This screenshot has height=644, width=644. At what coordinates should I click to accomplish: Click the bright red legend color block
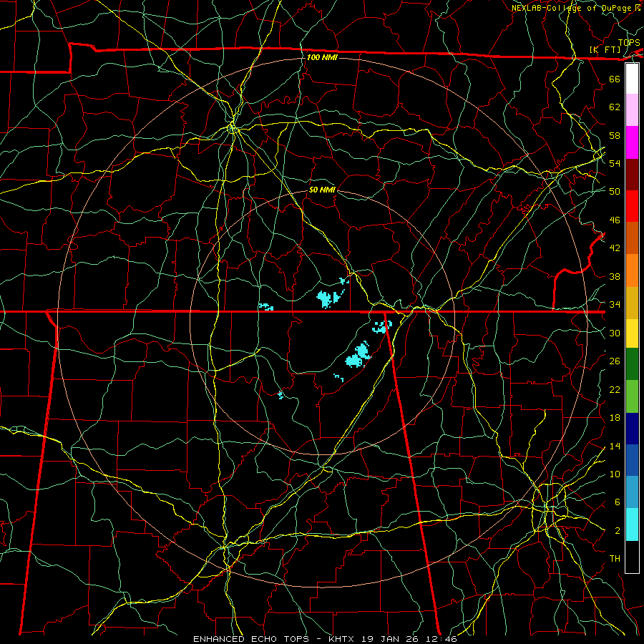point(632,206)
